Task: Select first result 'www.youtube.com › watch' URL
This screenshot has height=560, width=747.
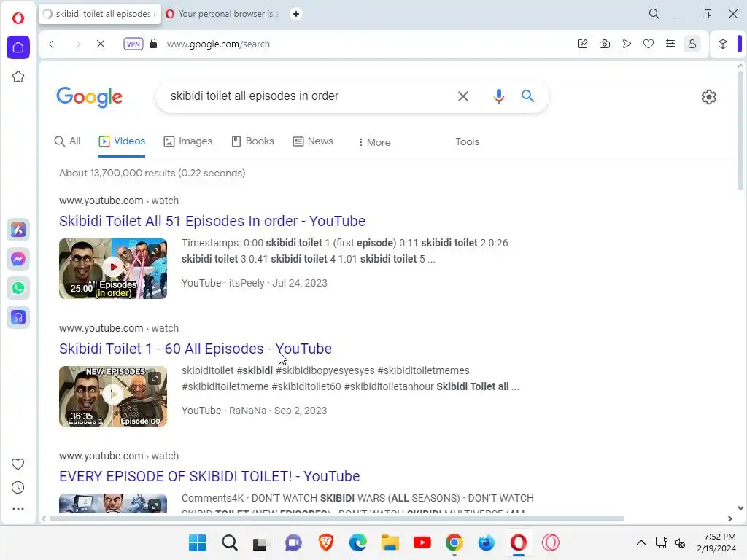Action: click(x=119, y=201)
